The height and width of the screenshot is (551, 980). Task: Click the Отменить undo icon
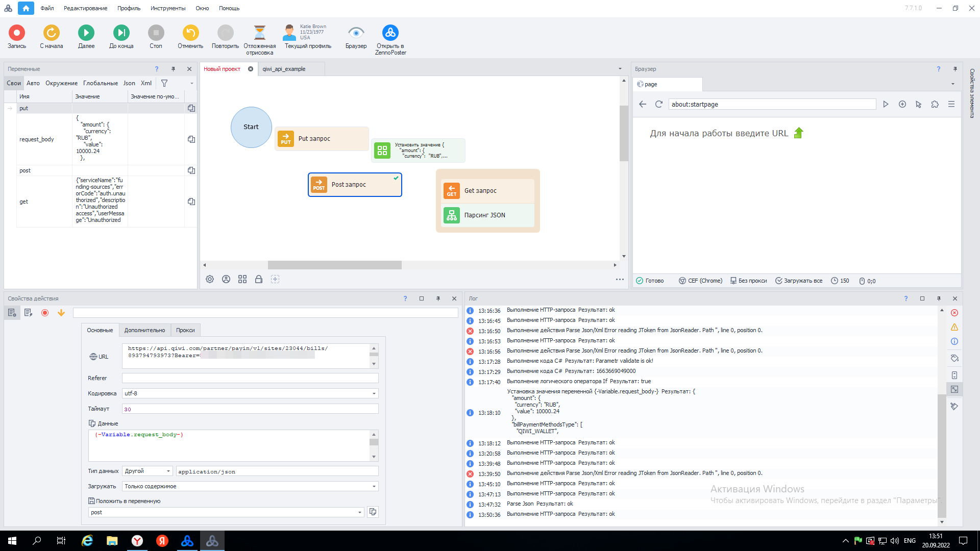(x=191, y=33)
